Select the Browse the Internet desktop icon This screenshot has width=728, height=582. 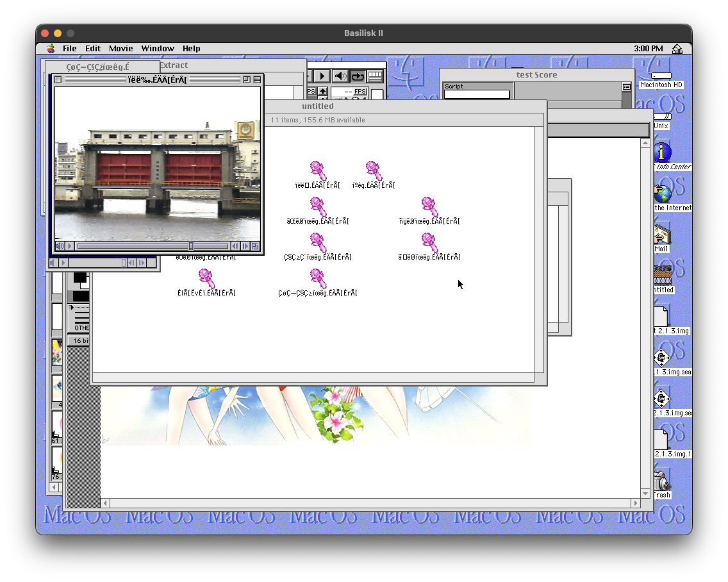pos(661,194)
